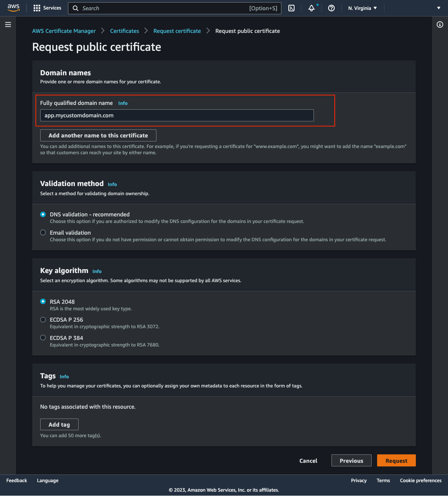Open Info link next to Key algorithm

click(x=97, y=271)
